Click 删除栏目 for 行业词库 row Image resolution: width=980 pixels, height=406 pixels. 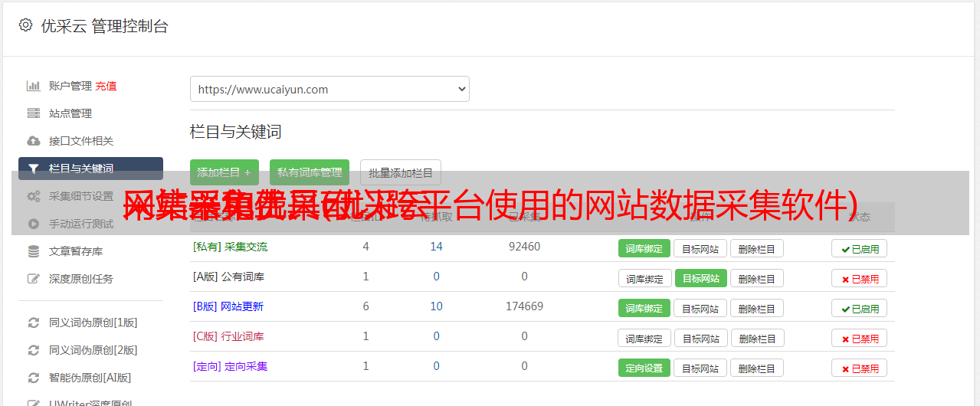point(758,338)
